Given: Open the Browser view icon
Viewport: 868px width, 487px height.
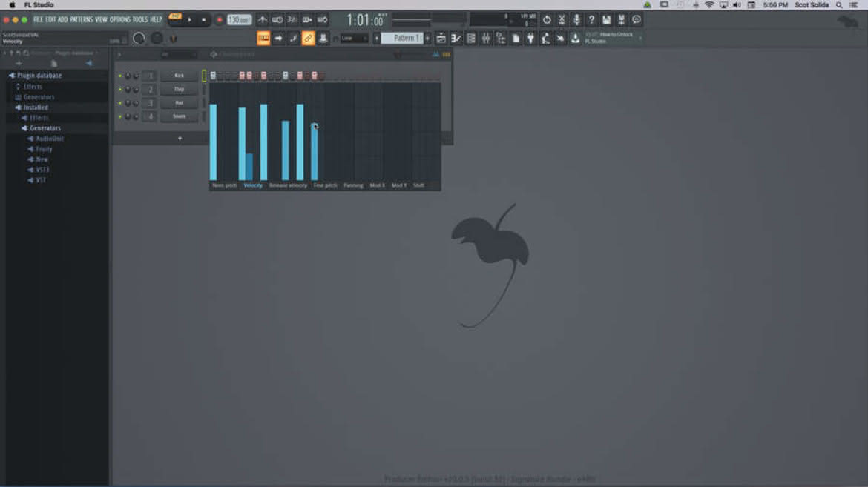Looking at the screenshot, I should pyautogui.click(x=501, y=39).
